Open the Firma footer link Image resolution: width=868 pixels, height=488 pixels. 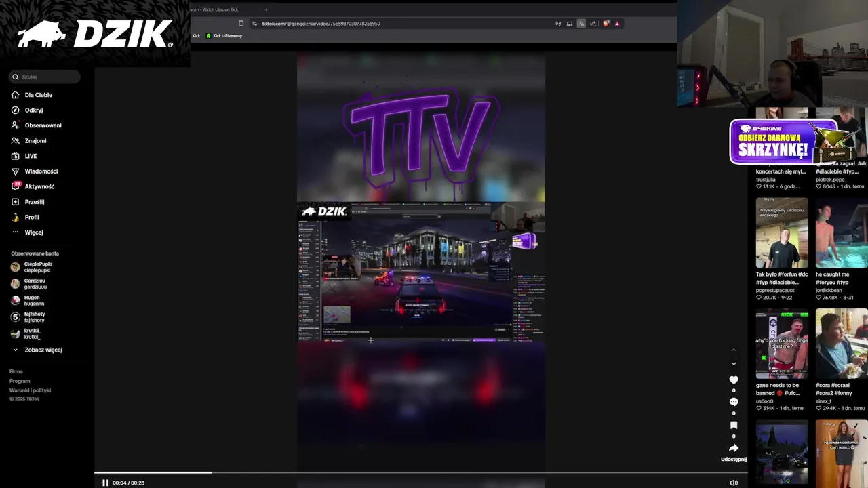[x=16, y=371]
